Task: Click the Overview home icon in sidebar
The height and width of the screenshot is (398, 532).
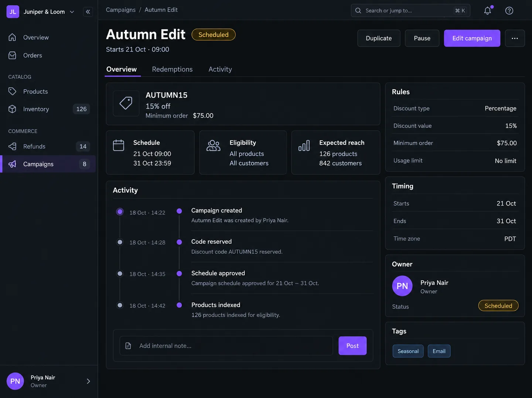Action: [x=12, y=37]
